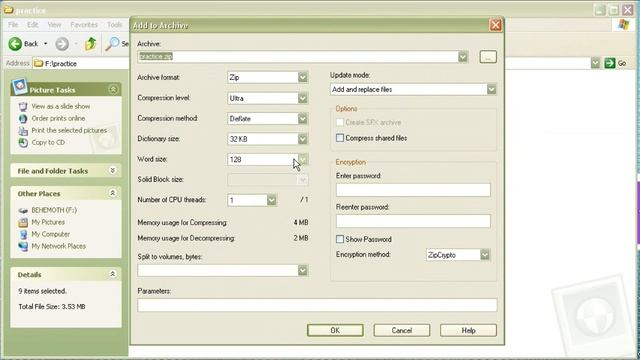The width and height of the screenshot is (640, 360).
Task: Open the Number of CPU threads dropdown
Action: 271,200
